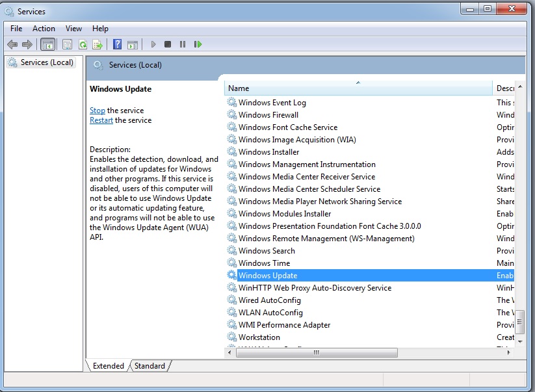
Task: Select the Windows Search service row
Action: (x=267, y=251)
